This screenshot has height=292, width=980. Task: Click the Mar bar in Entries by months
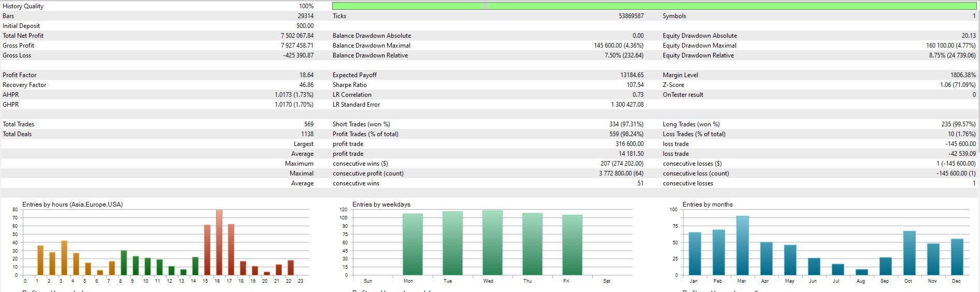click(x=743, y=245)
